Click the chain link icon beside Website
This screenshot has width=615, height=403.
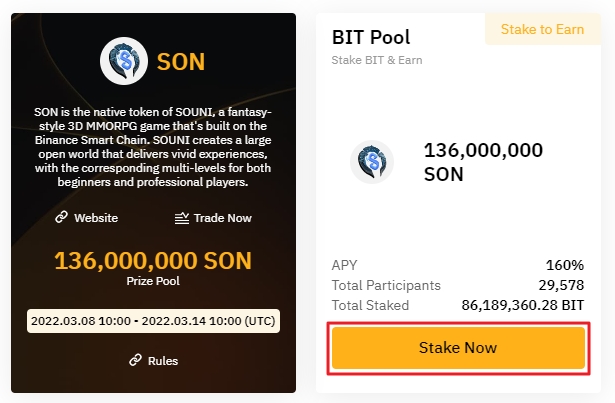pos(61,217)
